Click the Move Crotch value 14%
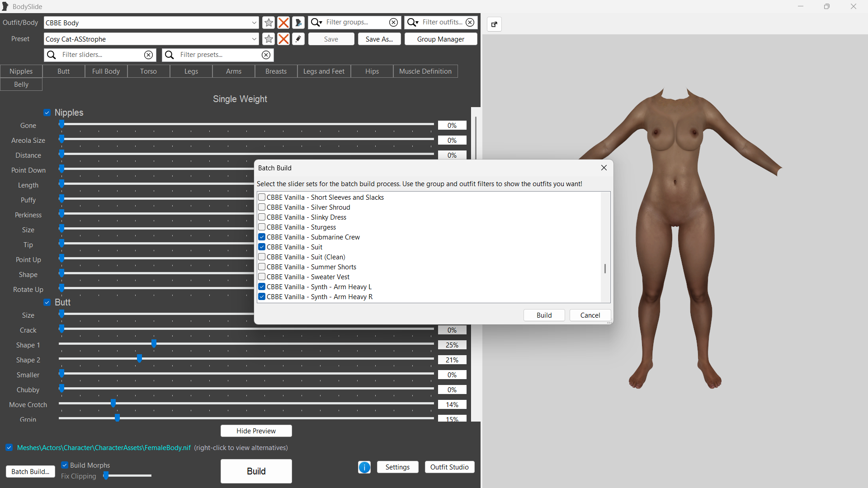Image resolution: width=868 pixels, height=488 pixels. [x=452, y=404]
